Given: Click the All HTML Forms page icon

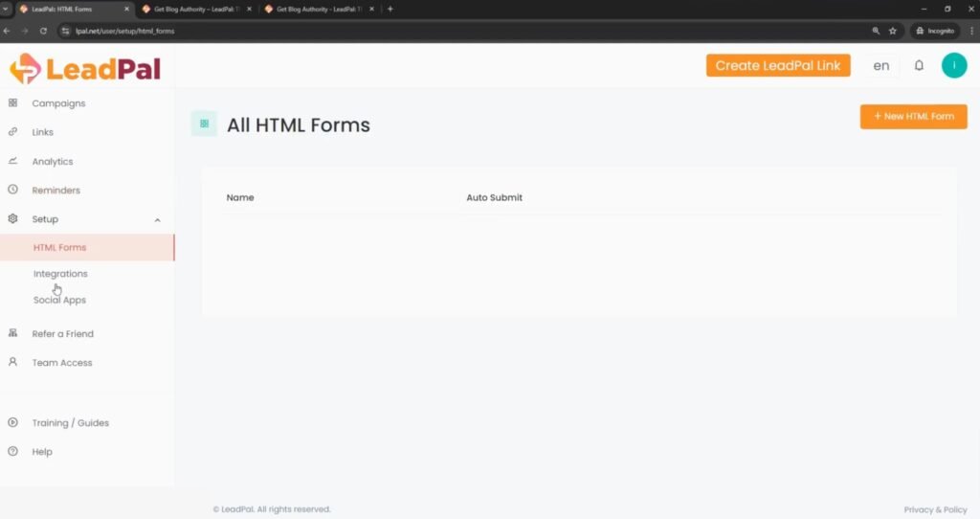Looking at the screenshot, I should pos(204,124).
